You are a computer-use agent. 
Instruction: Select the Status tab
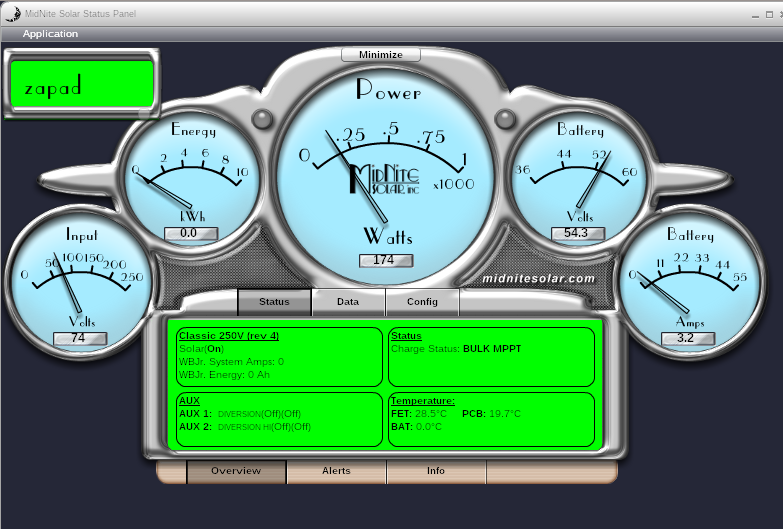point(274,301)
